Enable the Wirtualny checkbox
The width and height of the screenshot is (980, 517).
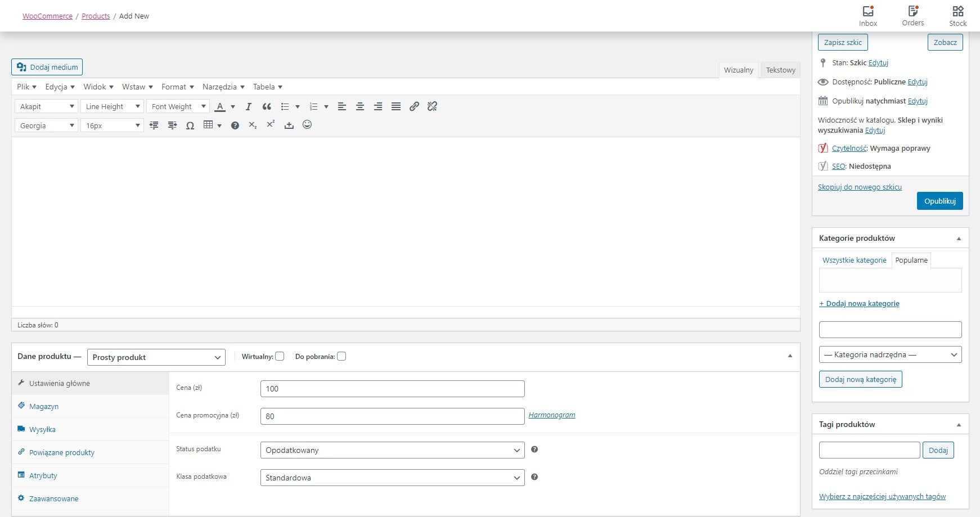tap(280, 356)
